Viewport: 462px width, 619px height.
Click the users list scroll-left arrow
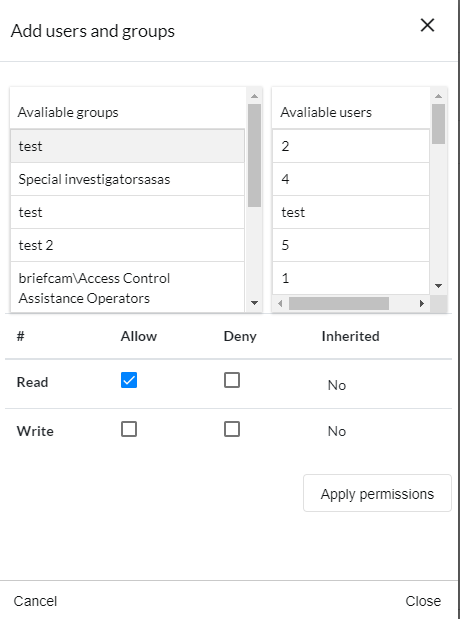click(x=280, y=303)
